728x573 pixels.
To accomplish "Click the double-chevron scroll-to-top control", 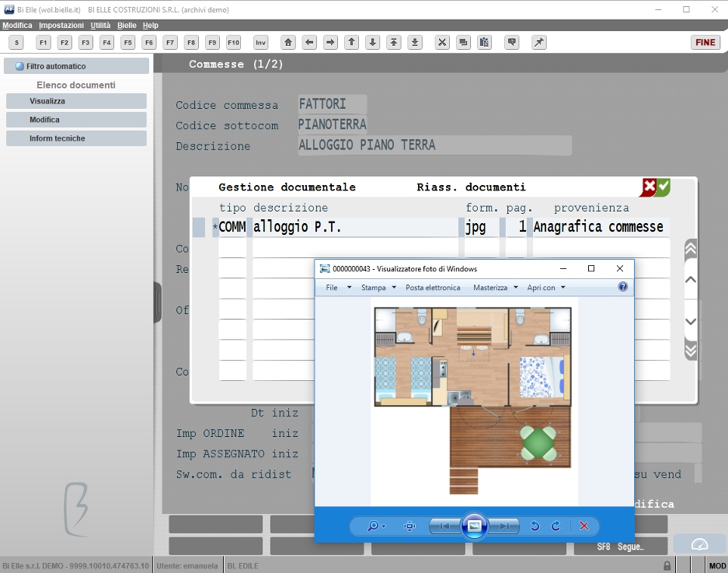I will tap(691, 250).
